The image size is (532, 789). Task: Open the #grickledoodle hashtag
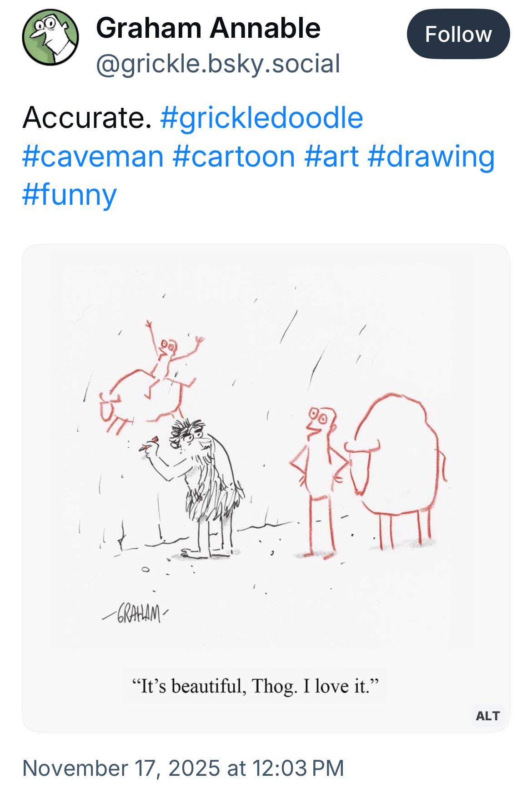click(x=261, y=117)
